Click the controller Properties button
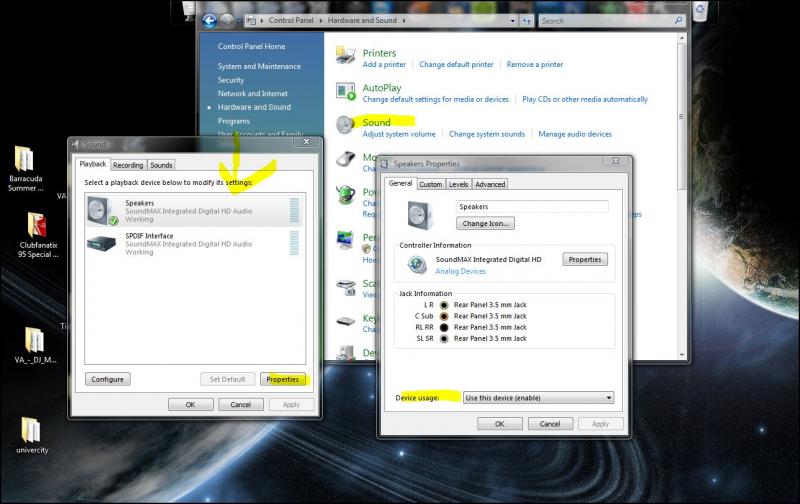The image size is (800, 504). tap(585, 260)
